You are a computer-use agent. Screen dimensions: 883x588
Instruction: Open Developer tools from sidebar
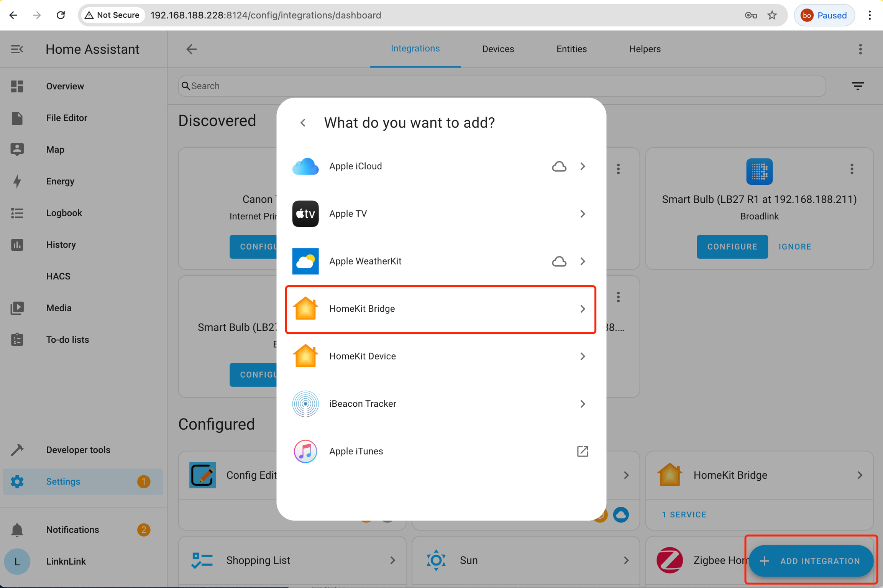pos(78,450)
